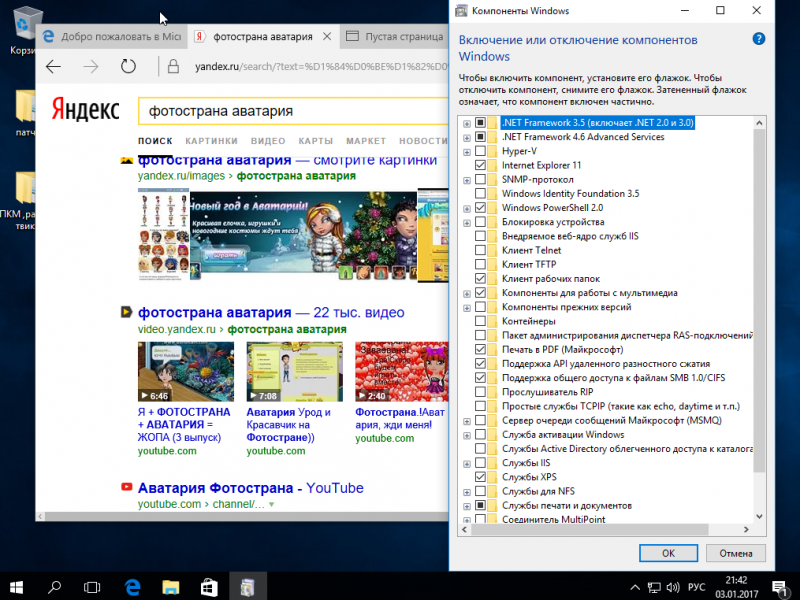Launch Edge from the taskbar
This screenshot has height=600, width=800.
(x=133, y=587)
